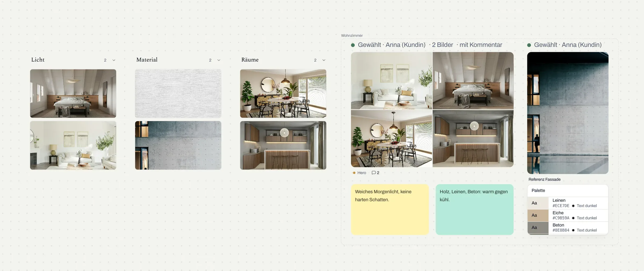Open the kitchen thumbnail in Räume column
This screenshot has width=644, height=271.
(x=283, y=145)
